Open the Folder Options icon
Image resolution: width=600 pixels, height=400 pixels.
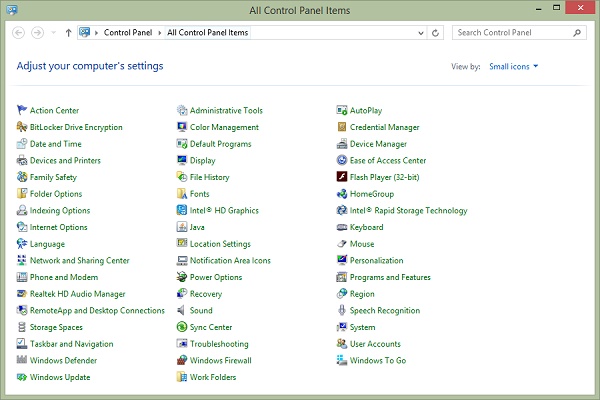click(x=22, y=194)
